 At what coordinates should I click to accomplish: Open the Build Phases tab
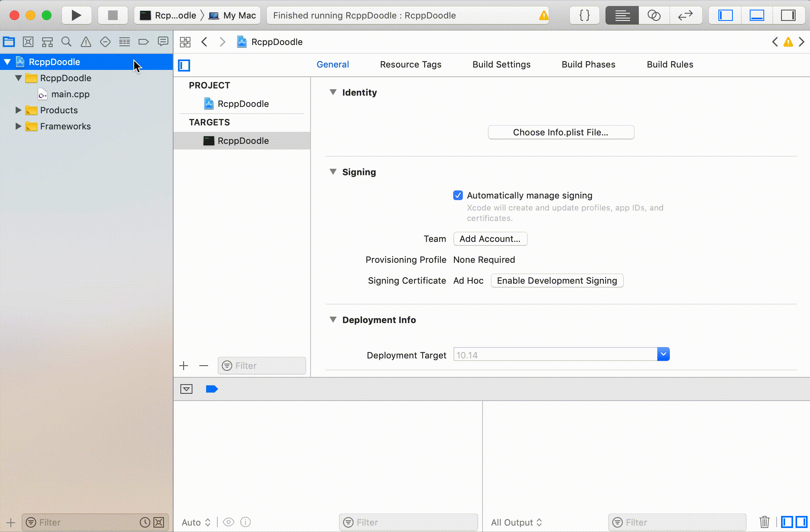click(588, 64)
